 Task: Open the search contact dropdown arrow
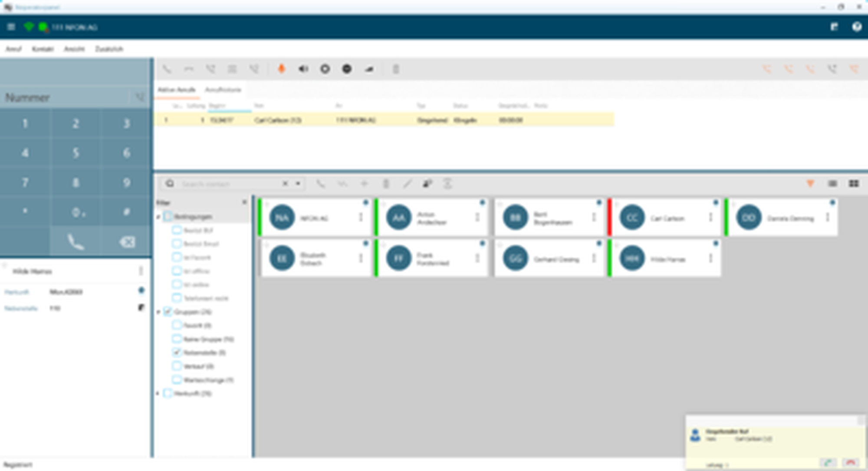pos(298,184)
